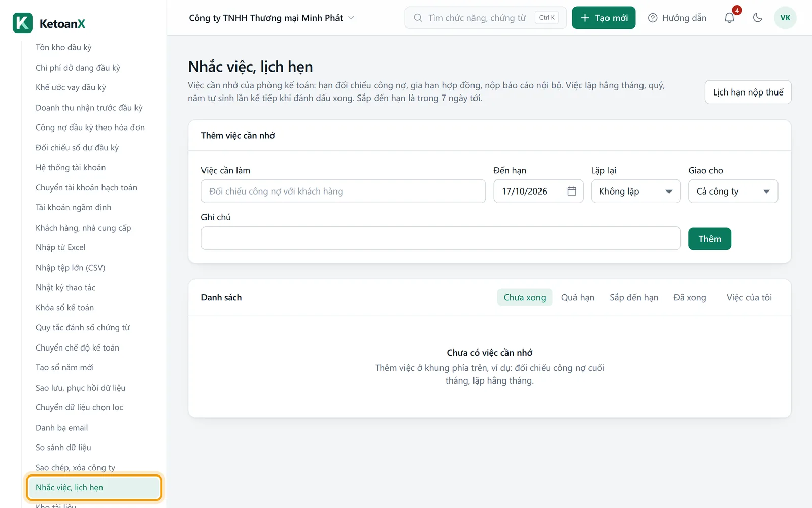Open Chi phí dở dang đầu kỳ
The height and width of the screenshot is (508, 812).
78,68
